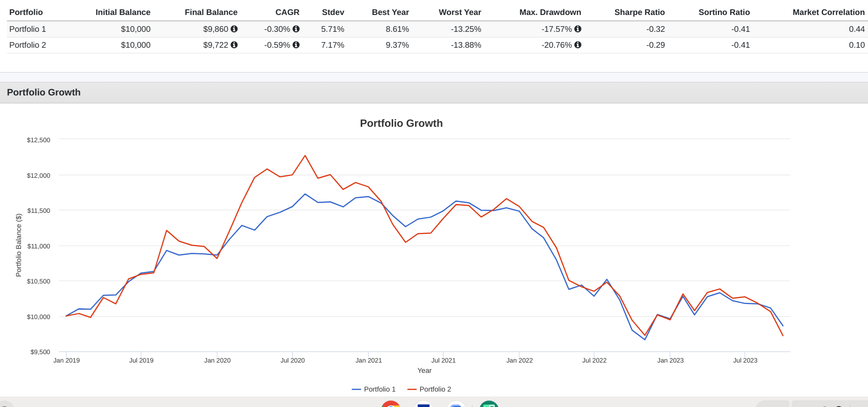The height and width of the screenshot is (407, 868).
Task: Click info icon beside Portfolio 1 final balance
Action: coord(234,29)
